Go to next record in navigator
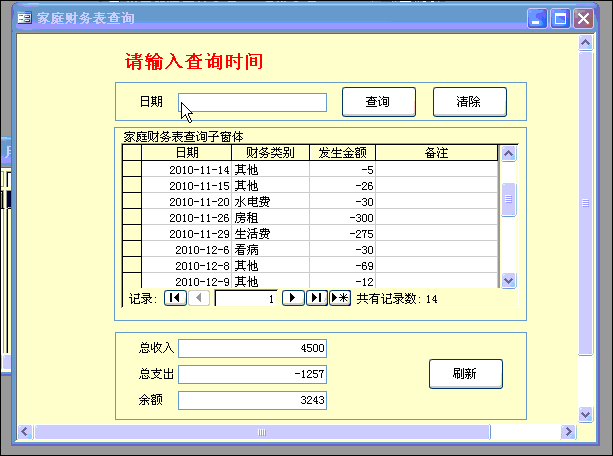This screenshot has width=613, height=456. [x=293, y=298]
